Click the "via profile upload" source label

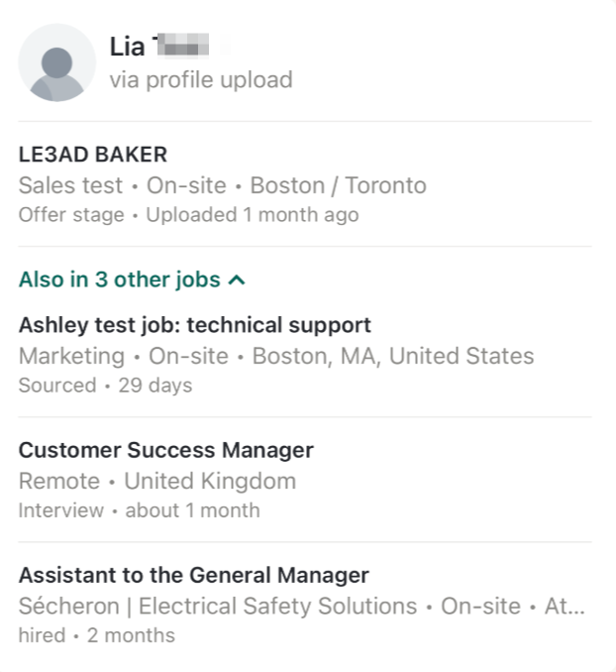pyautogui.click(x=201, y=79)
